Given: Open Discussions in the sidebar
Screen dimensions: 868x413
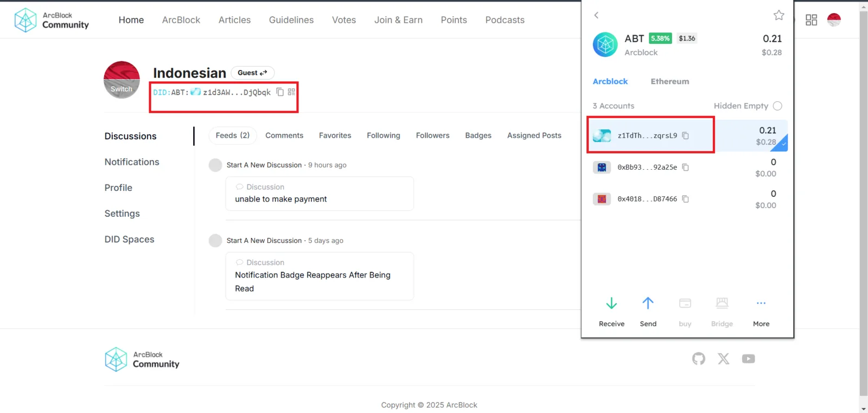Looking at the screenshot, I should click(x=131, y=136).
